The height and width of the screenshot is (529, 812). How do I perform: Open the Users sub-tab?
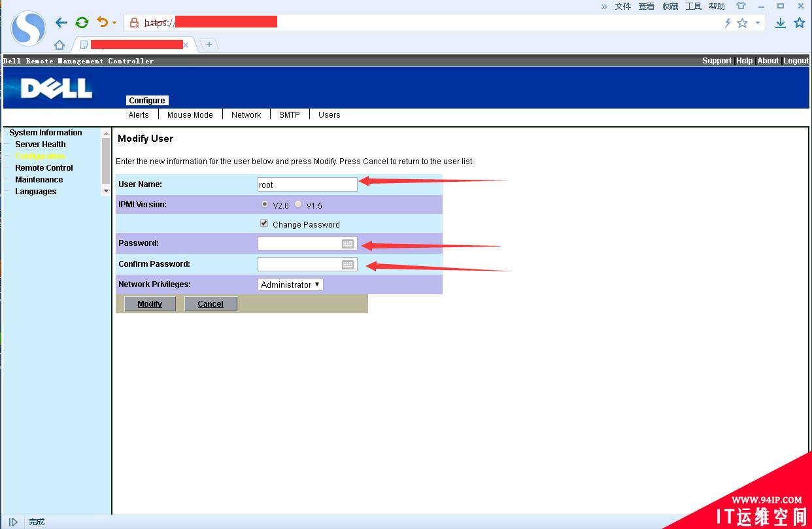pos(330,115)
